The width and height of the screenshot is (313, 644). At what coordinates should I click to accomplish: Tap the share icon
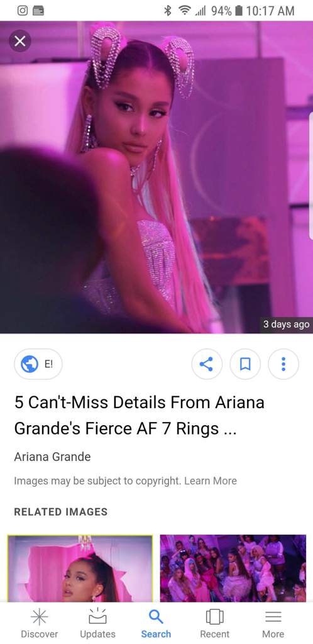pyautogui.click(x=207, y=364)
